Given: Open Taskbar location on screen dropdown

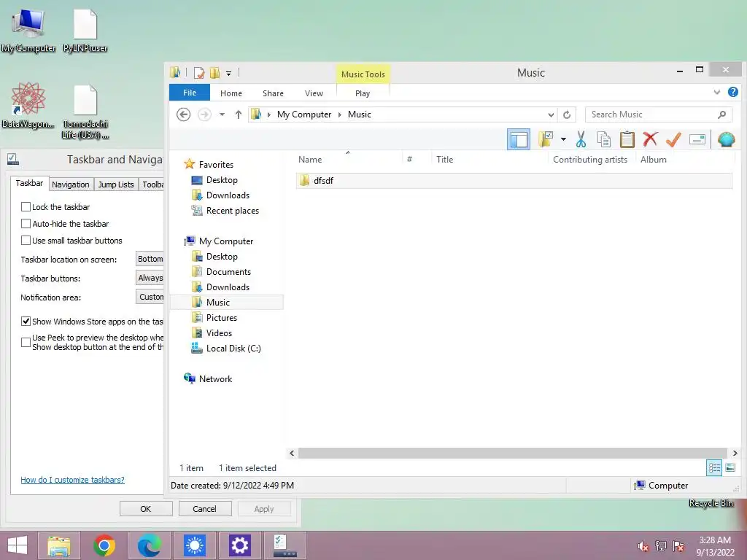Looking at the screenshot, I should click(x=150, y=259).
